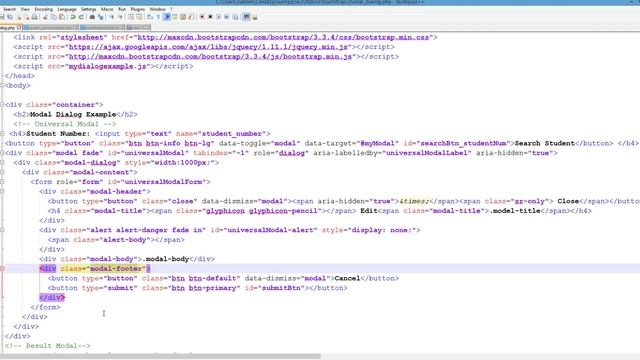Viewport: 640px width, 360px height.
Task: Open the Language menu
Action: pyautogui.click(x=67, y=9)
